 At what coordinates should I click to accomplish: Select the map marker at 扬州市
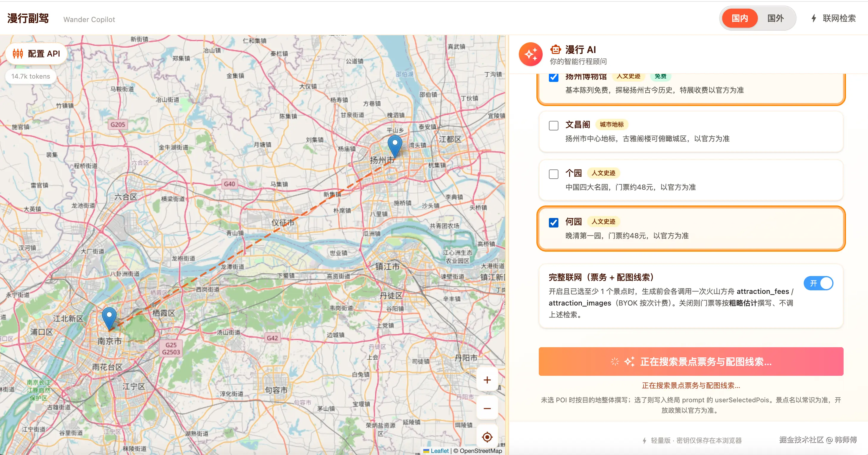[x=395, y=146]
